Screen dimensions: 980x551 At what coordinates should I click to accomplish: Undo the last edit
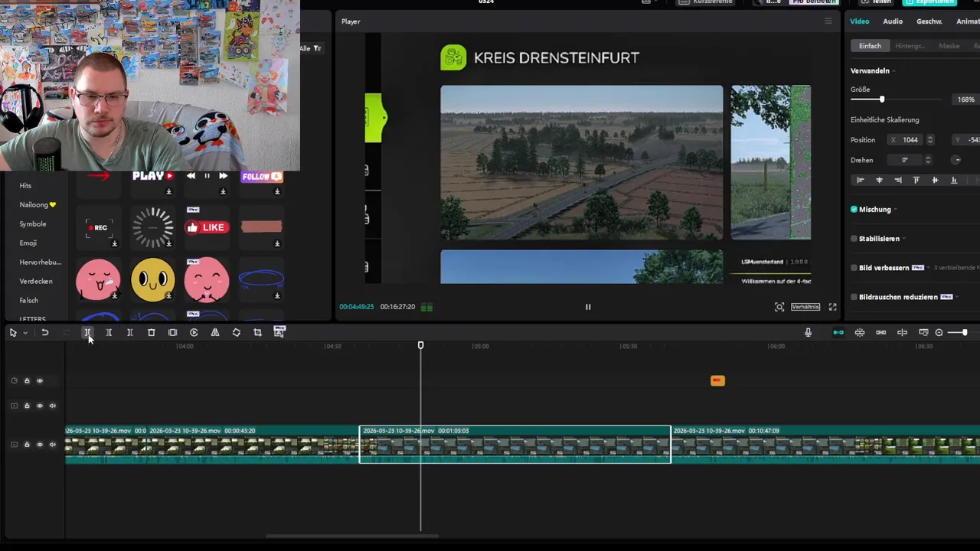click(45, 332)
